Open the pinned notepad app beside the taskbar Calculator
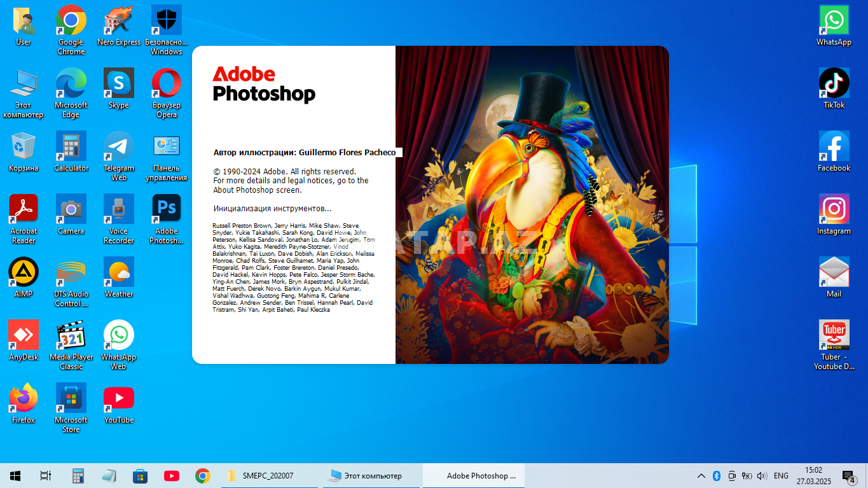Viewport: 868px width, 488px height. click(x=109, y=475)
